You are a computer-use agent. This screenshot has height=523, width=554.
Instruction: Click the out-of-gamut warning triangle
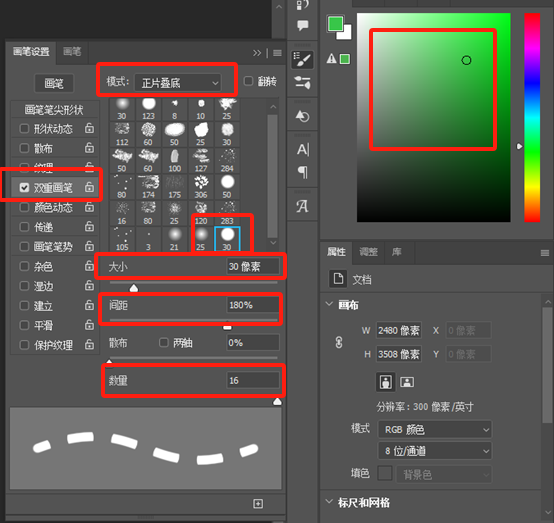(331, 58)
